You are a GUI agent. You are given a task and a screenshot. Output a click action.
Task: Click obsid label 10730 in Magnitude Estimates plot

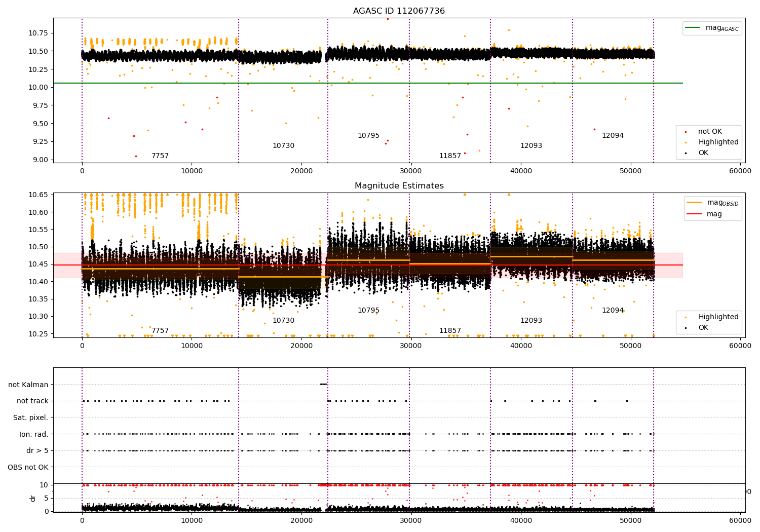click(283, 321)
